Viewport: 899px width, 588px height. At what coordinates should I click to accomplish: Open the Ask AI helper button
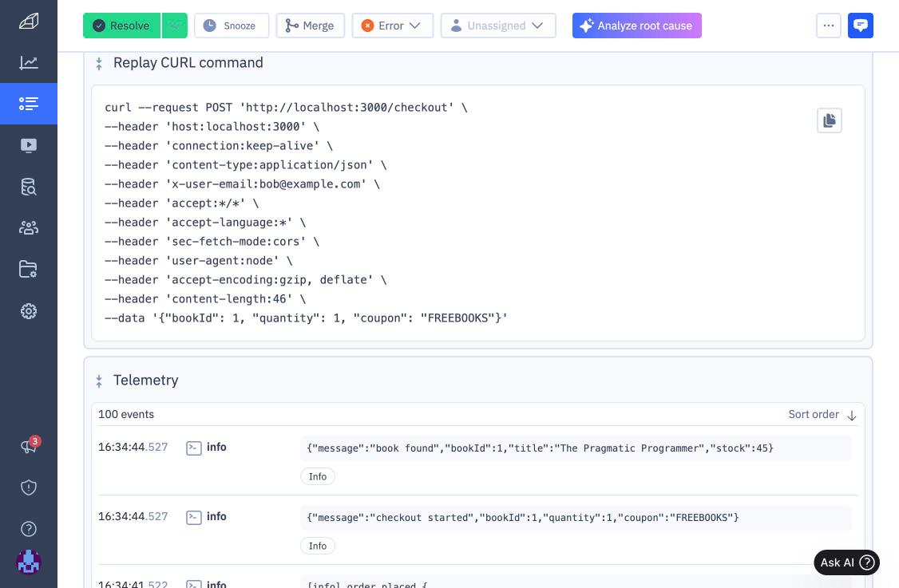847,562
